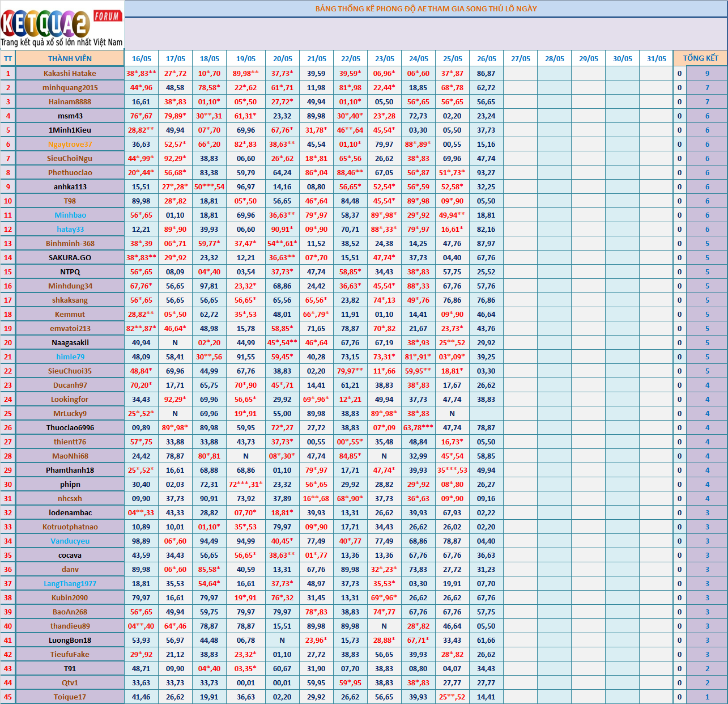Click member LangThang1977
Image resolution: width=728 pixels, height=704 pixels.
(x=70, y=583)
